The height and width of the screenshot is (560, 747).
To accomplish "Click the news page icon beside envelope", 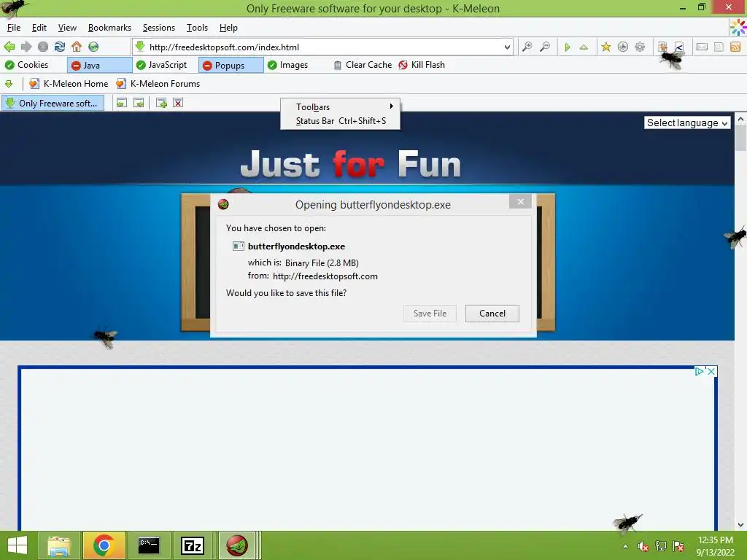I will click(x=719, y=47).
